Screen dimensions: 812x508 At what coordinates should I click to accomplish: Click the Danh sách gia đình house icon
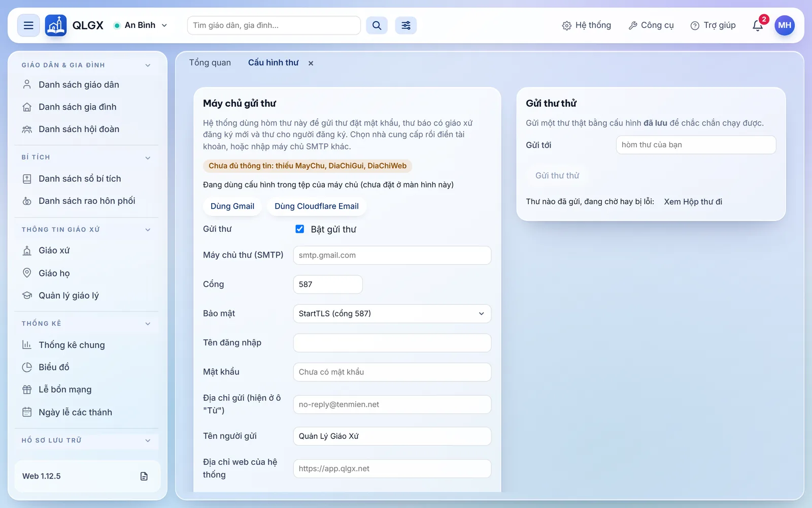(27, 107)
